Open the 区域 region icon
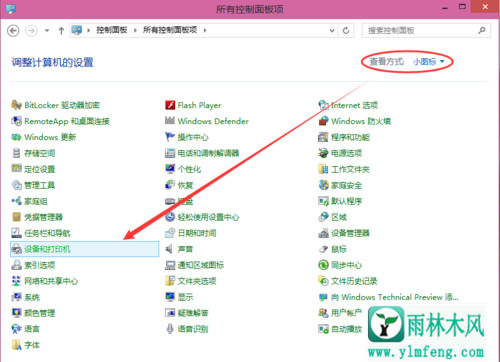500x362 pixels. [x=323, y=217]
